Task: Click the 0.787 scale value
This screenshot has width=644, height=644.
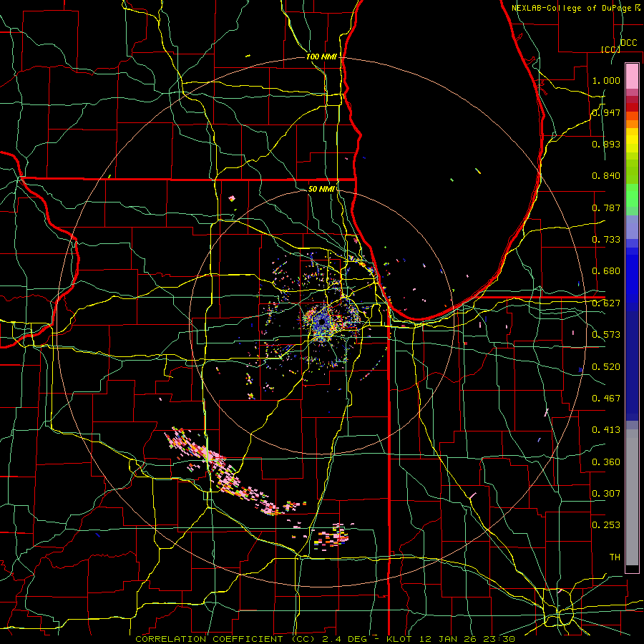Action: [x=606, y=208]
